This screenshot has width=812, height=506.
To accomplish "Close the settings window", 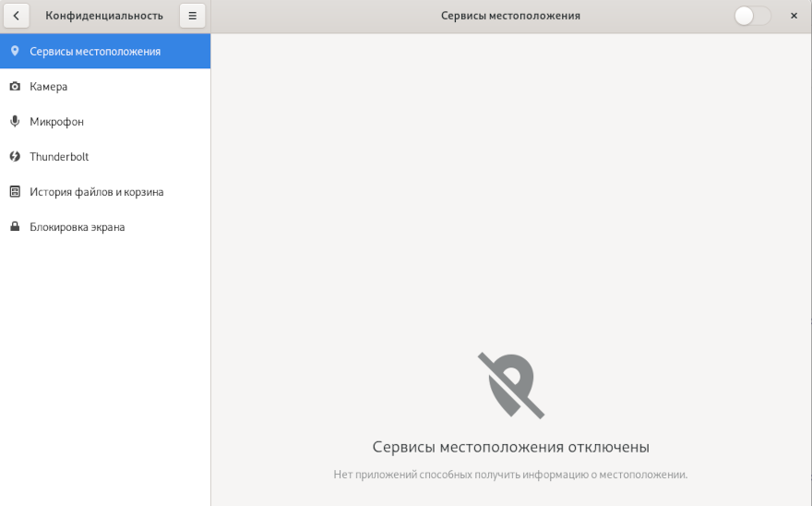I will click(794, 16).
